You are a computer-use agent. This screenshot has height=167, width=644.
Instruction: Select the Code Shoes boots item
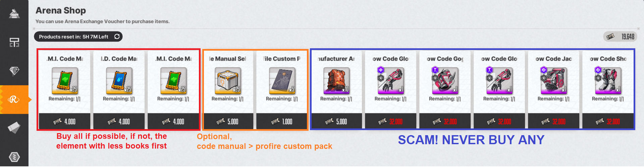coord(608,80)
